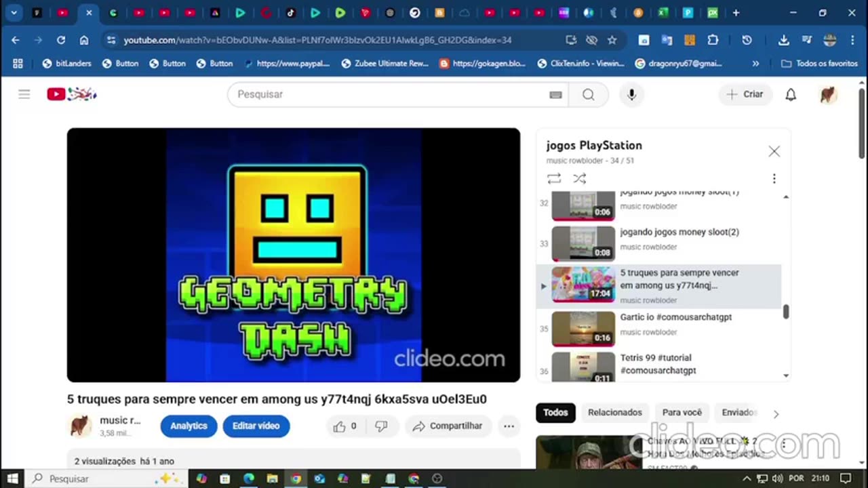This screenshot has width=868, height=488.
Task: Dislike the video with thumbs down
Action: coord(381,426)
